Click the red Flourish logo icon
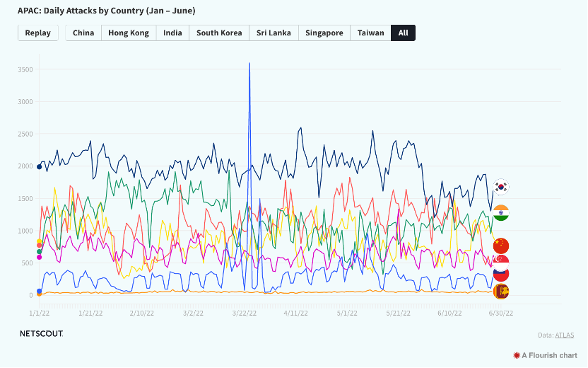 pos(517,355)
